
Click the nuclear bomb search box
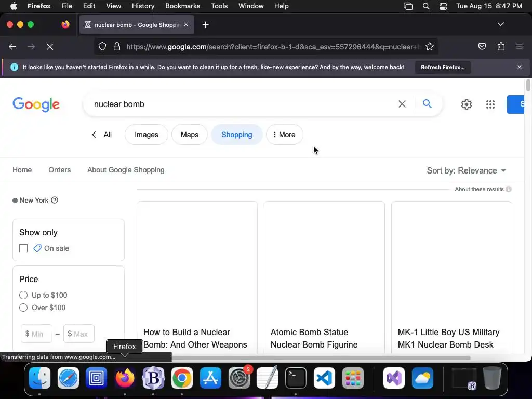pos(241,104)
